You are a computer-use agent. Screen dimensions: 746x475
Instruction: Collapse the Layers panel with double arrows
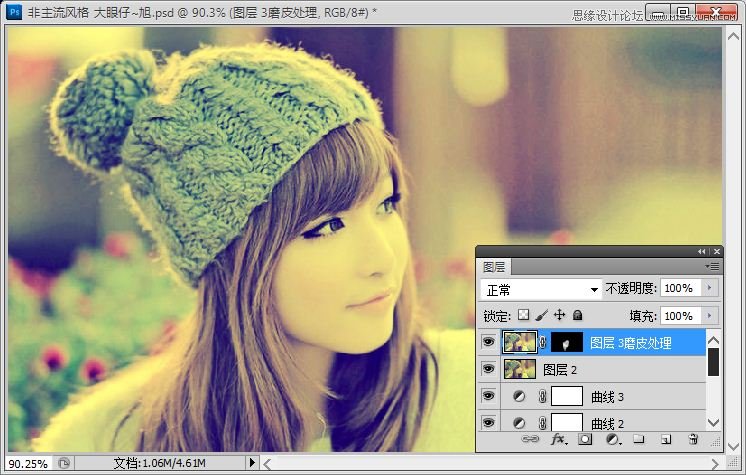(x=702, y=251)
